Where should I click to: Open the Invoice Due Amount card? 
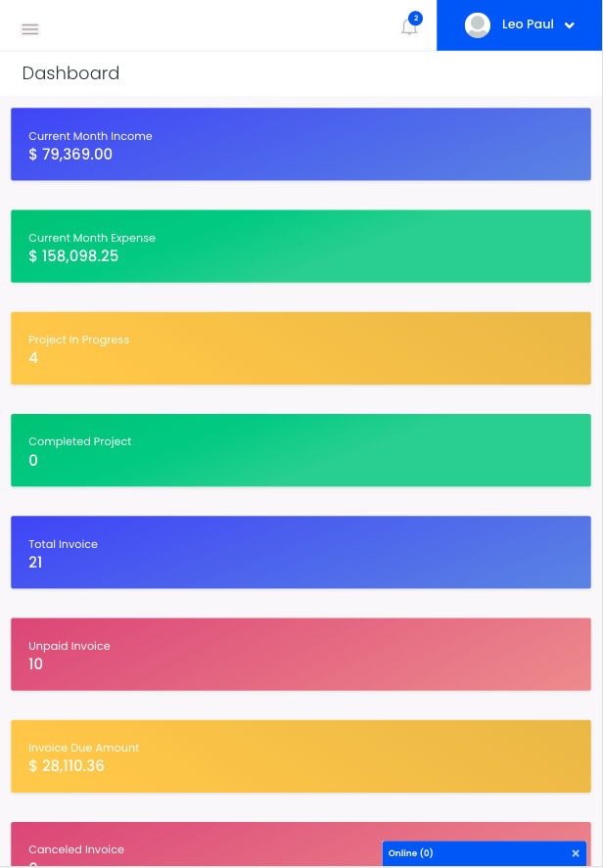(x=301, y=756)
